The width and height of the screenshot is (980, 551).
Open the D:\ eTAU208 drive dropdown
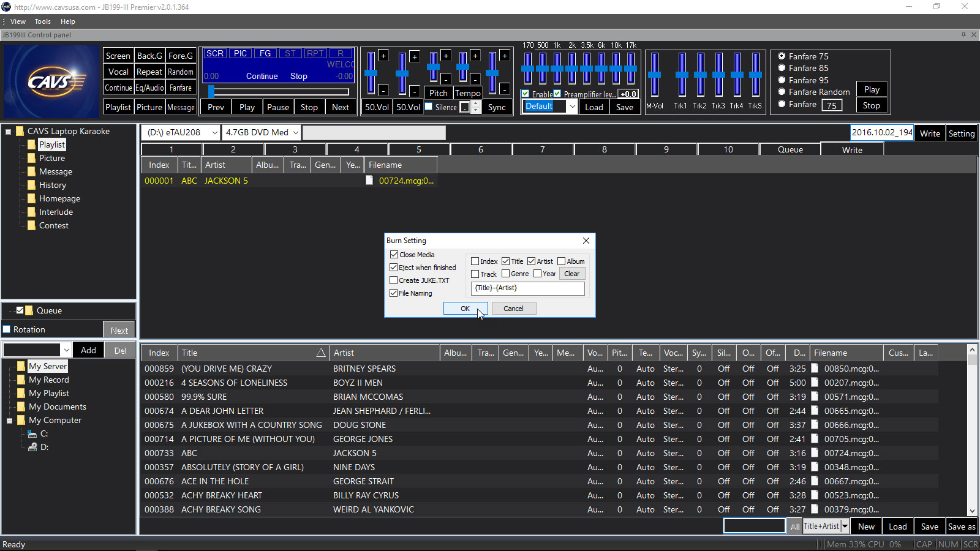pyautogui.click(x=214, y=132)
